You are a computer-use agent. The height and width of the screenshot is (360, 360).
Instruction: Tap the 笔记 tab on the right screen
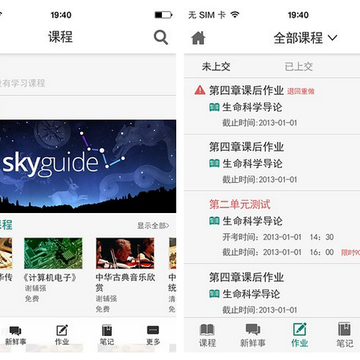[345, 335]
